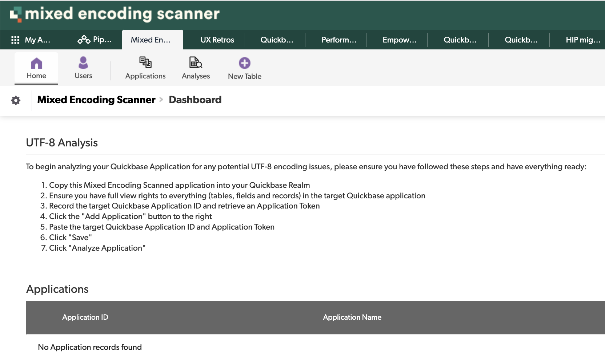Click the Analyses table icon
The image size is (605, 364).
[x=196, y=62]
